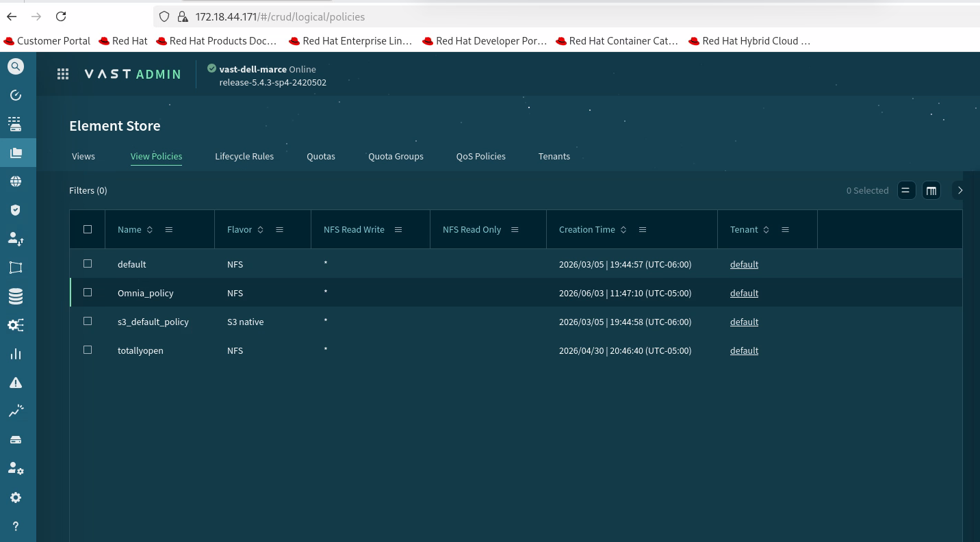Image resolution: width=980 pixels, height=542 pixels.
Task: Open the security shield icon in sidebar
Action: (16, 210)
